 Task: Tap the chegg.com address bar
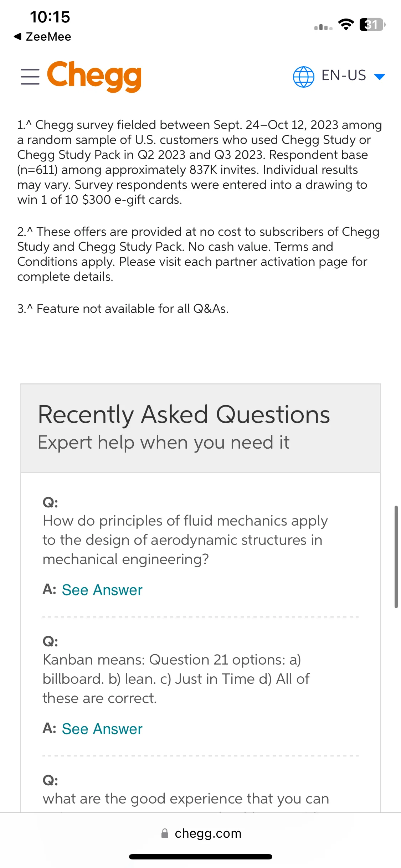201,833
